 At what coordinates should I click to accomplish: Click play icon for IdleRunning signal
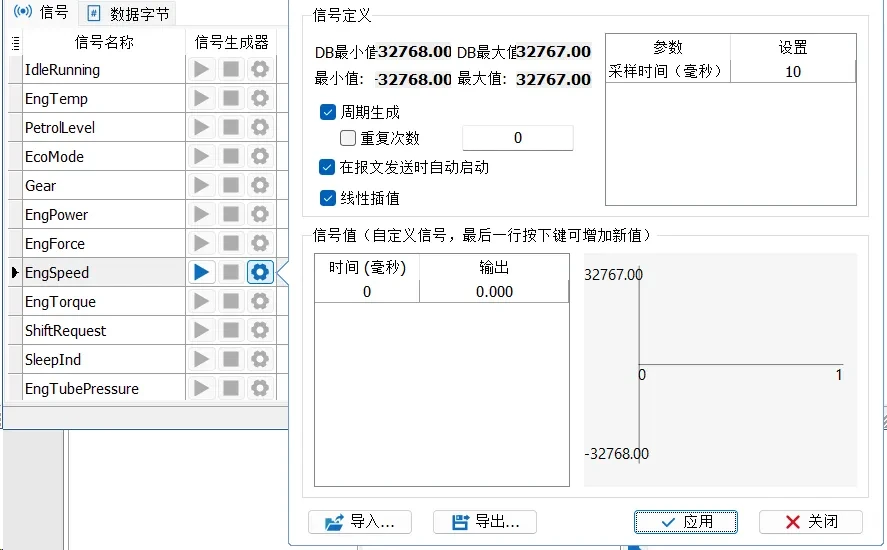(x=202, y=69)
